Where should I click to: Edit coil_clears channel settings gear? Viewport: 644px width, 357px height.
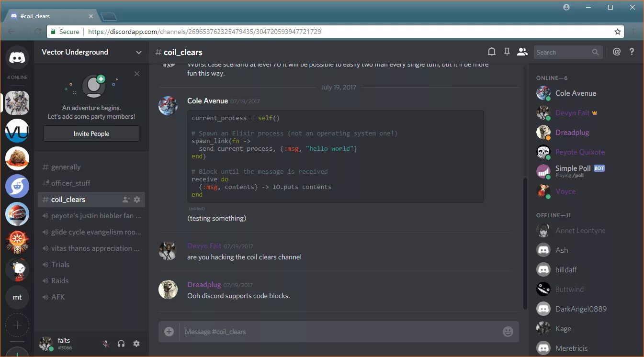tap(137, 200)
